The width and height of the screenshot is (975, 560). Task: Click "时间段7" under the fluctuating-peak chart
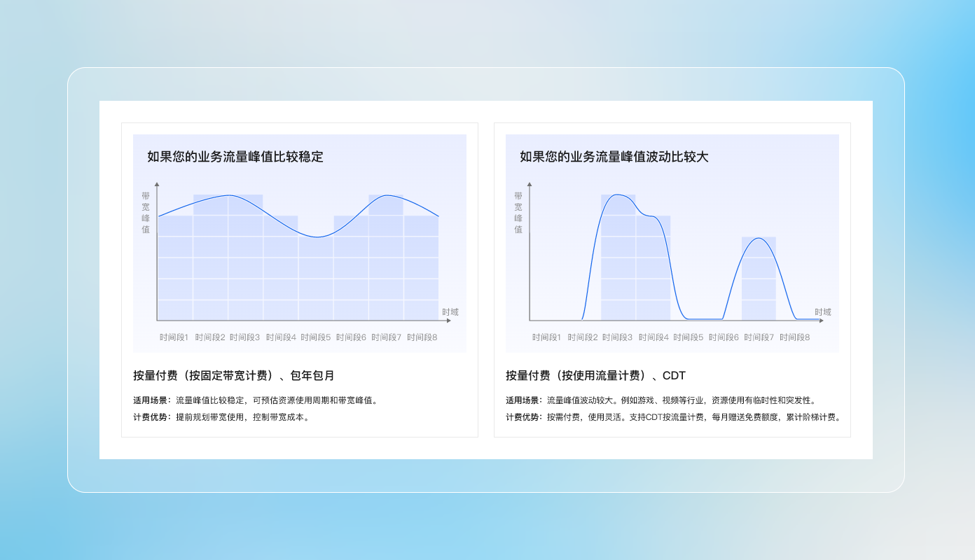759,337
